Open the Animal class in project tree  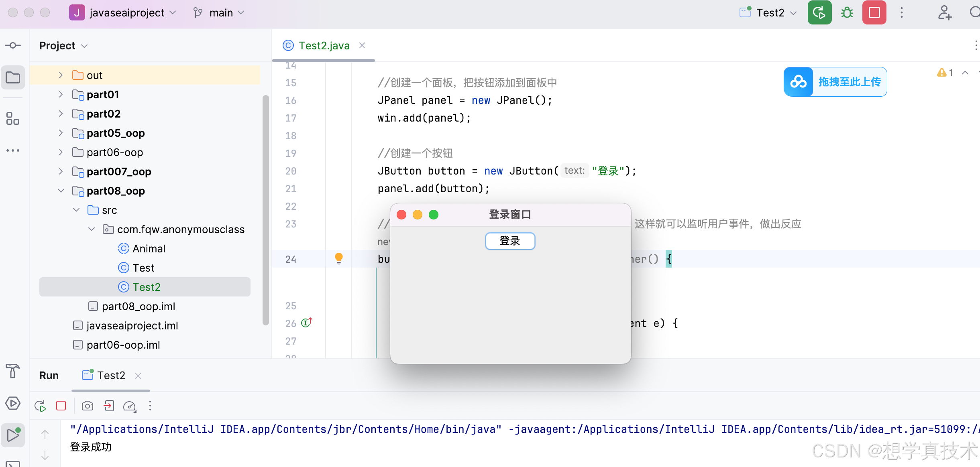tap(149, 249)
